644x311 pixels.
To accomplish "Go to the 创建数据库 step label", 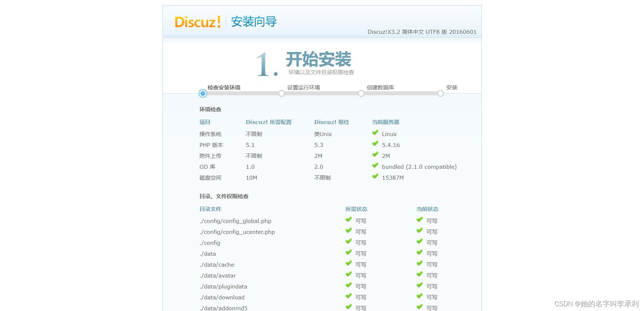I will (380, 87).
